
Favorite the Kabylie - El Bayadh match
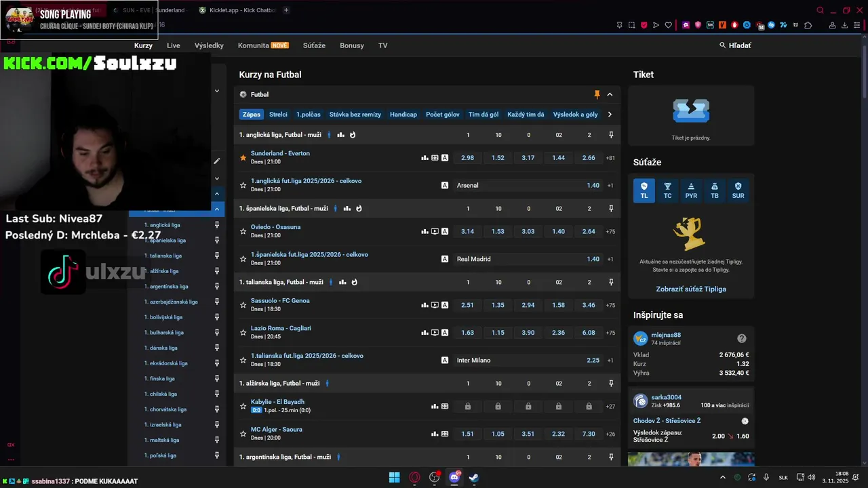pyautogui.click(x=243, y=406)
